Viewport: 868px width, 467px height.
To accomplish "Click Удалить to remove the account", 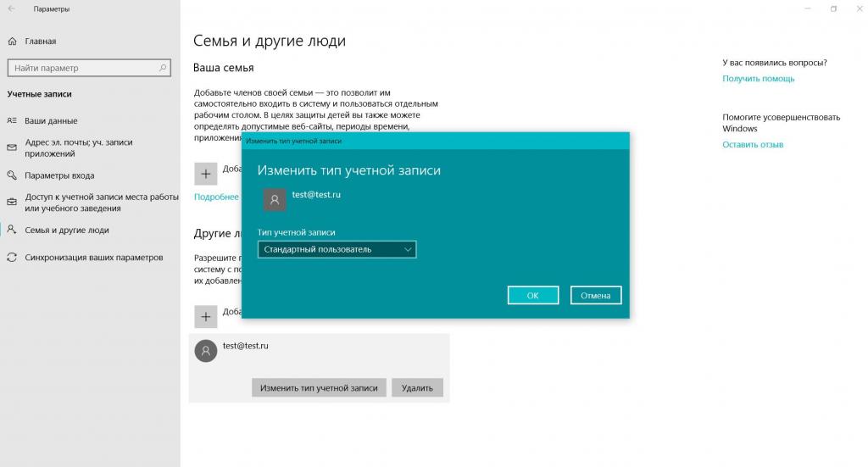I will [x=417, y=388].
